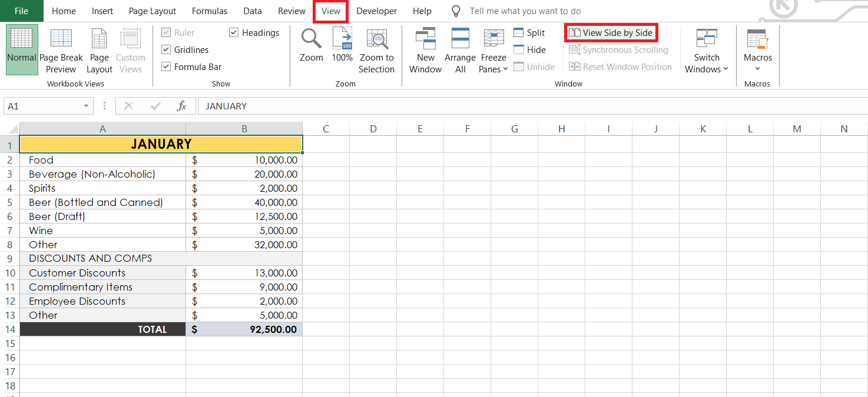Open the Home tab
This screenshot has height=397, width=868.
(64, 11)
